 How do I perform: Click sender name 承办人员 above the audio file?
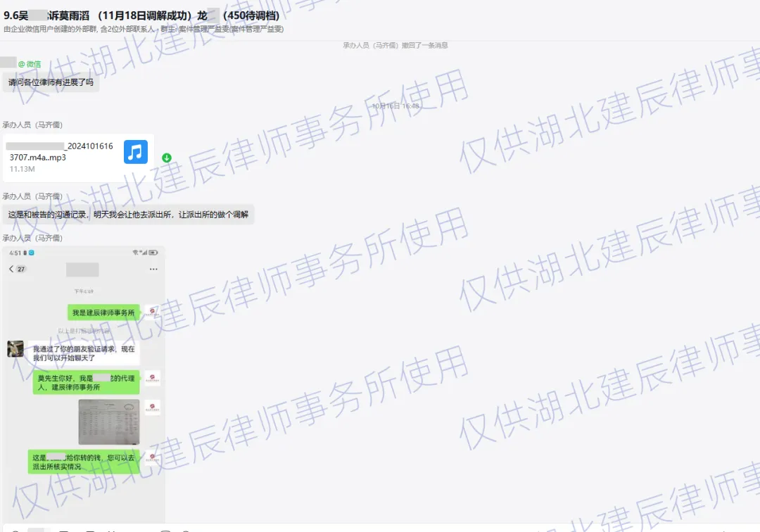(x=32, y=125)
